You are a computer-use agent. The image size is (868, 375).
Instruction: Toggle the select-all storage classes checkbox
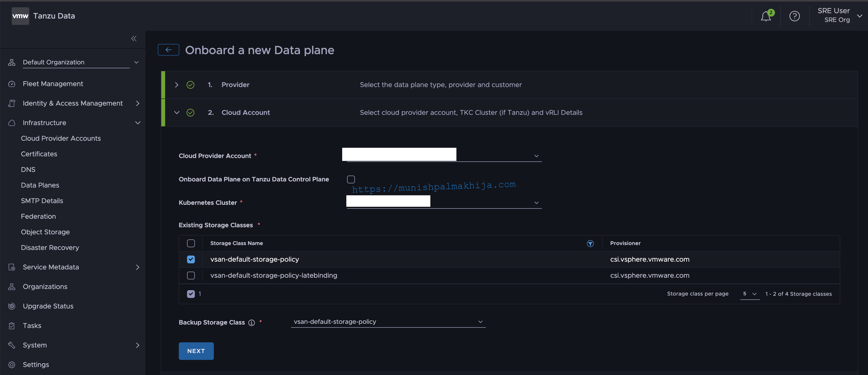[191, 243]
